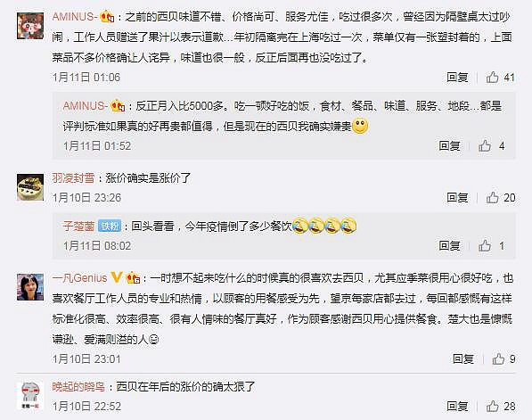Image resolution: width=532 pixels, height=420 pixels.
Task: Reply to 晚起的晓鸟 comment at 22:52
Action: tap(457, 406)
